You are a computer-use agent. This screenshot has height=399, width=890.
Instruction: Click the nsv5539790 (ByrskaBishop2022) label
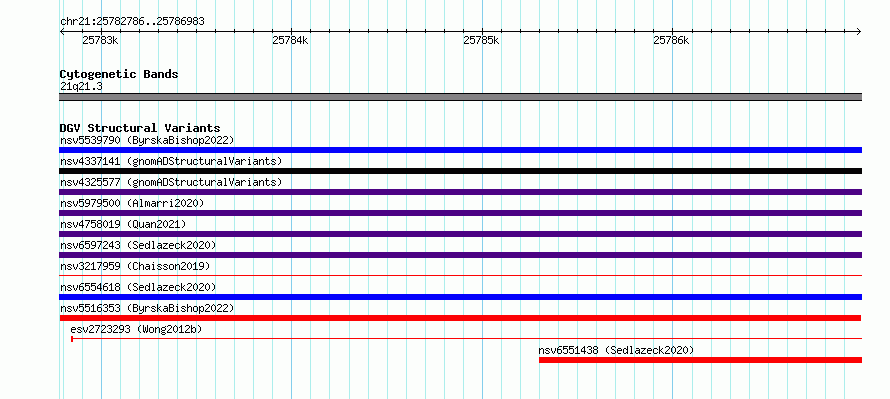[x=147, y=140]
